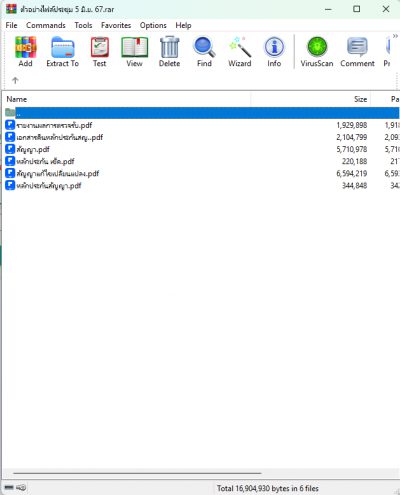This screenshot has height=495, width=400.
Task: Click the PDF icon of the 344,848 file
Action: 10,185
